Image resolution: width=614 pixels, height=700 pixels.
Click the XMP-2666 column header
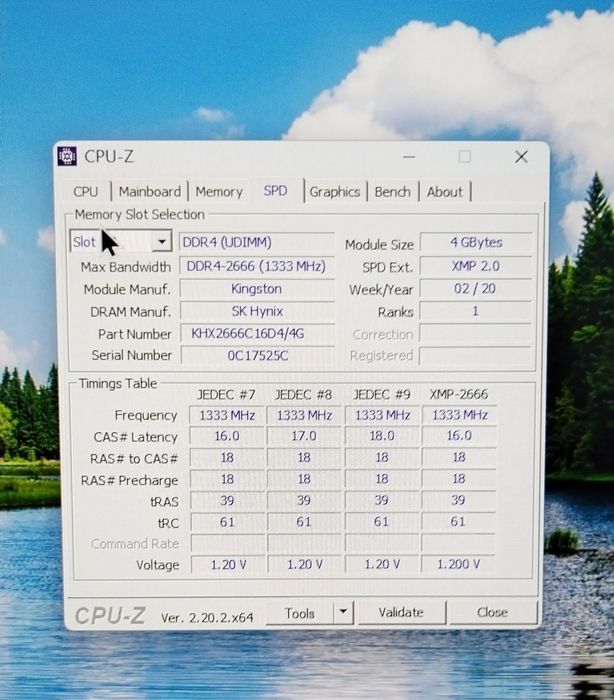[459, 394]
